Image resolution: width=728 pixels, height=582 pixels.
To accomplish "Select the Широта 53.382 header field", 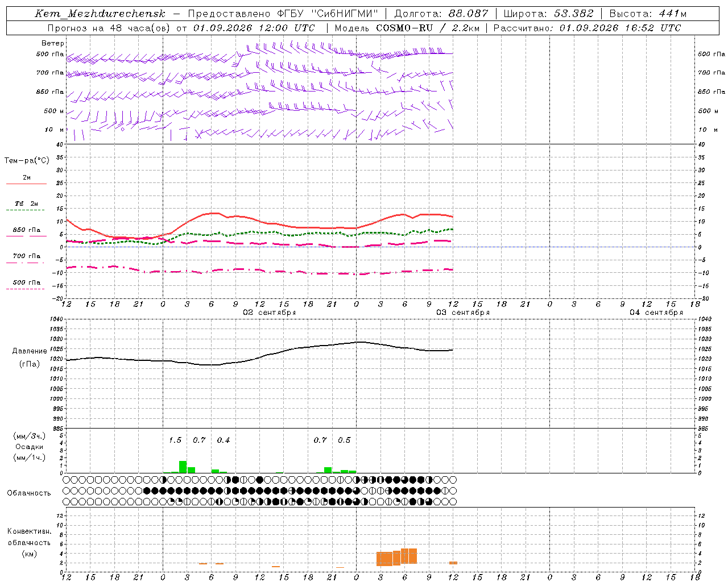I will tap(548, 14).
